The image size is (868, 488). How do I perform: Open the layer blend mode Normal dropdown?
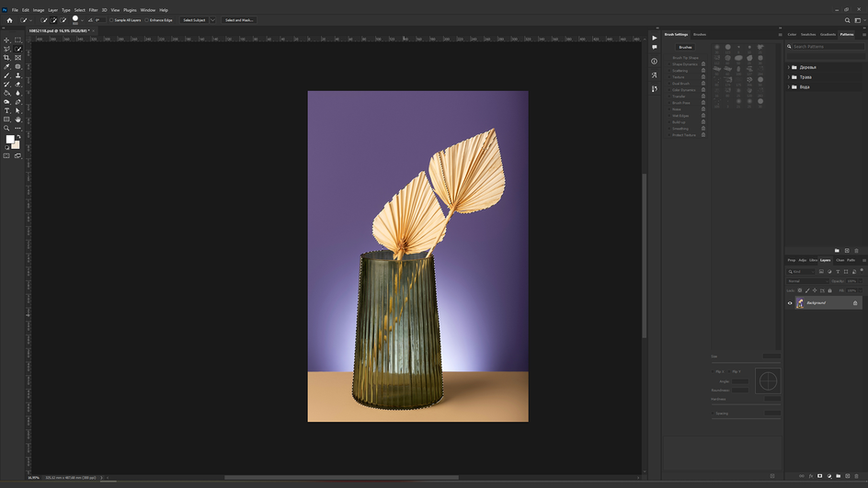tap(809, 281)
